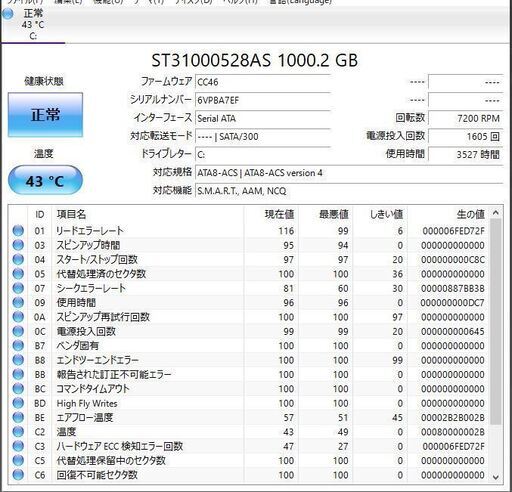Screen dimensions: 512x492
Task: Select the リードエラーレート row name
Action: pos(90,231)
